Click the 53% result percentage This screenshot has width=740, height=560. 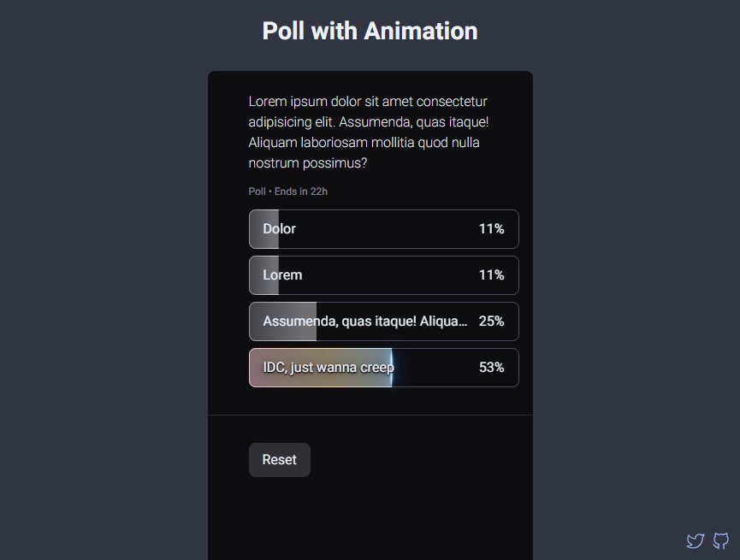tap(491, 368)
